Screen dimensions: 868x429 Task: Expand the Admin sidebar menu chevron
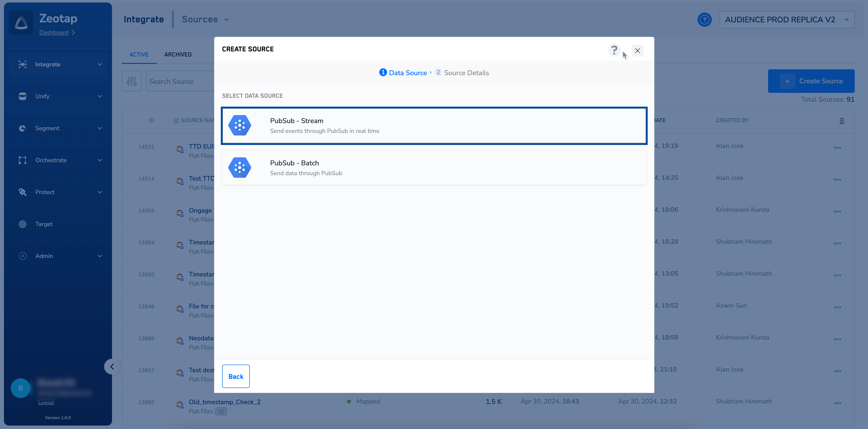click(99, 256)
